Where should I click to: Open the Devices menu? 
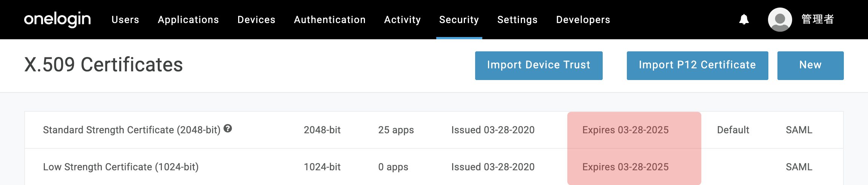click(x=256, y=20)
